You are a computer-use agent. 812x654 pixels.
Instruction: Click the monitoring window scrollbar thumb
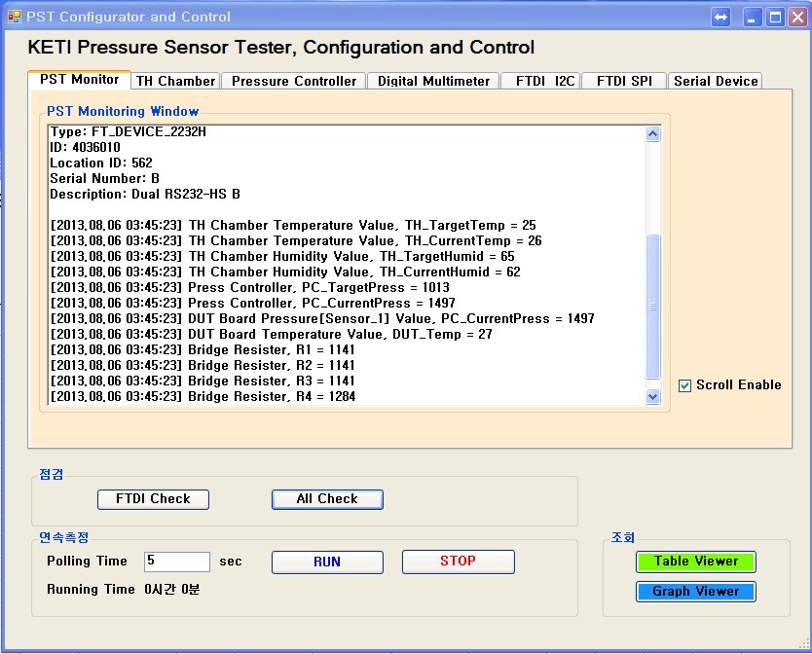(653, 307)
